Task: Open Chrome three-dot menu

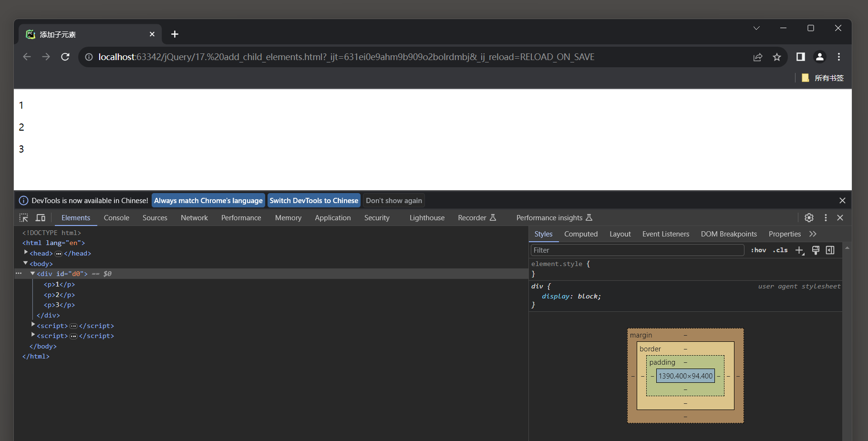Action: click(839, 57)
